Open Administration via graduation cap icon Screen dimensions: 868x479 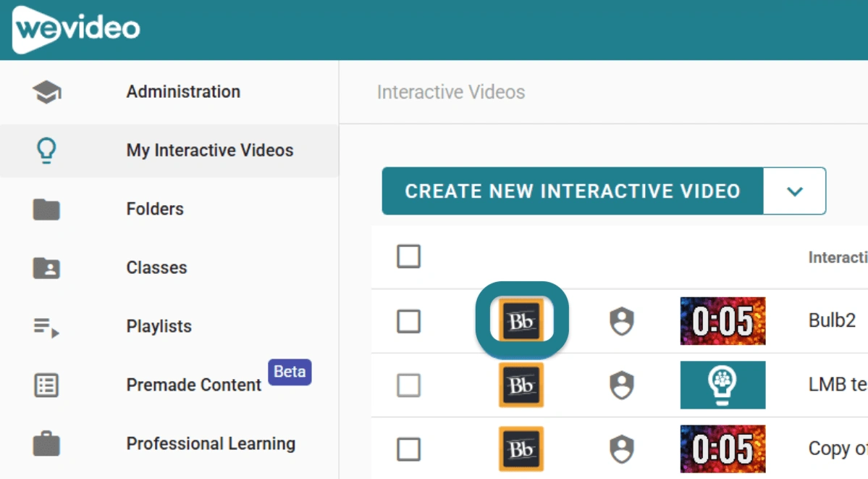(46, 92)
